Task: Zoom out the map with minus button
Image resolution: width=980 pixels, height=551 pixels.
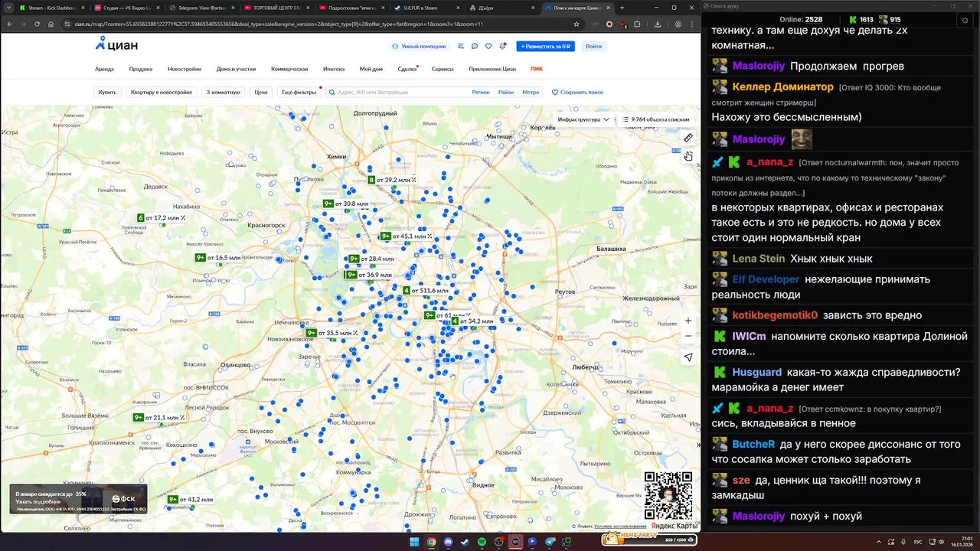Action: coord(688,336)
